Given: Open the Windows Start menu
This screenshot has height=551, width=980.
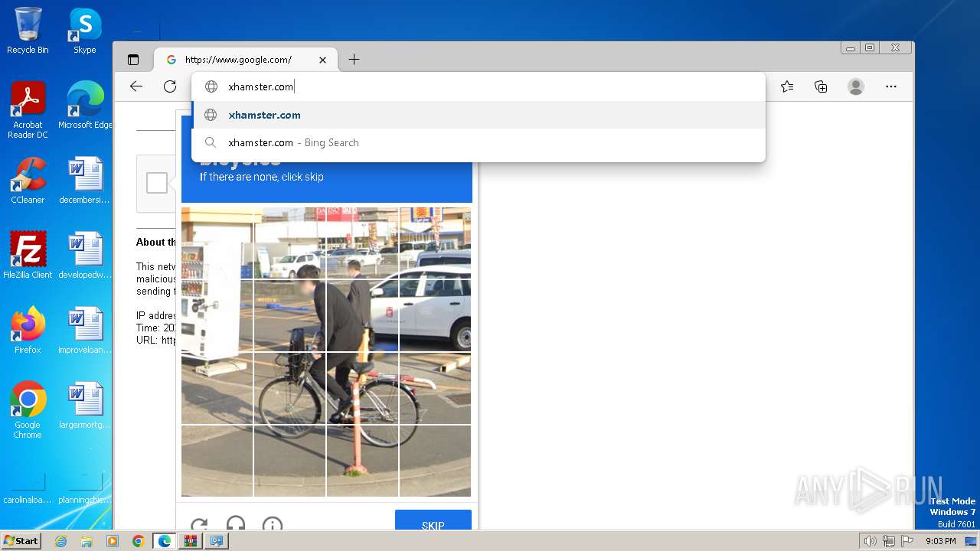Looking at the screenshot, I should [x=21, y=541].
